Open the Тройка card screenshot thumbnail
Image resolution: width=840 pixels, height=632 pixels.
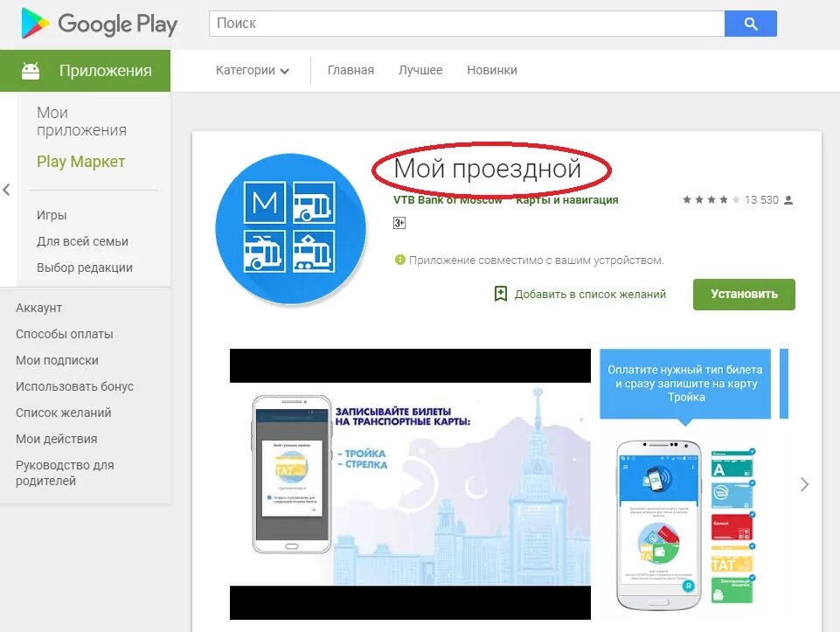(x=685, y=482)
